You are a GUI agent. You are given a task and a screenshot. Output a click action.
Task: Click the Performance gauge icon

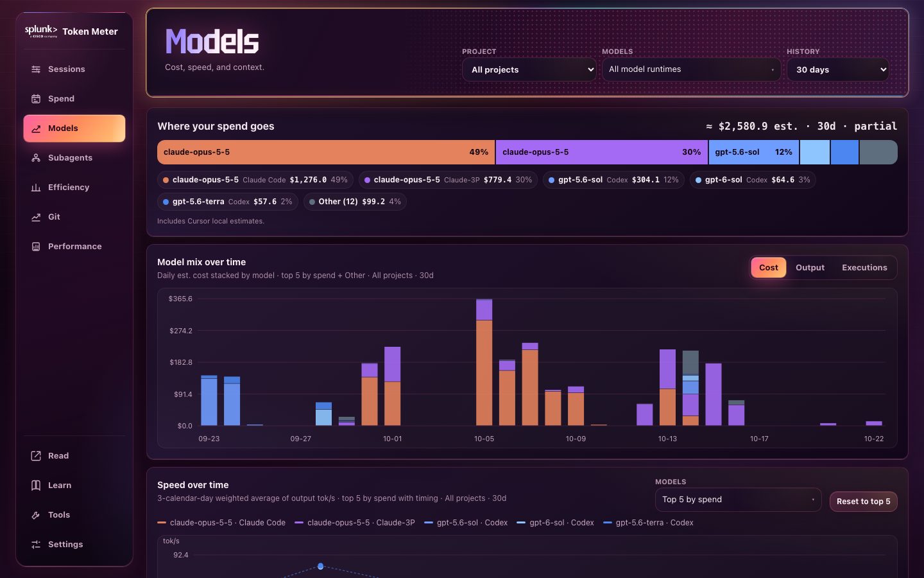pyautogui.click(x=36, y=247)
